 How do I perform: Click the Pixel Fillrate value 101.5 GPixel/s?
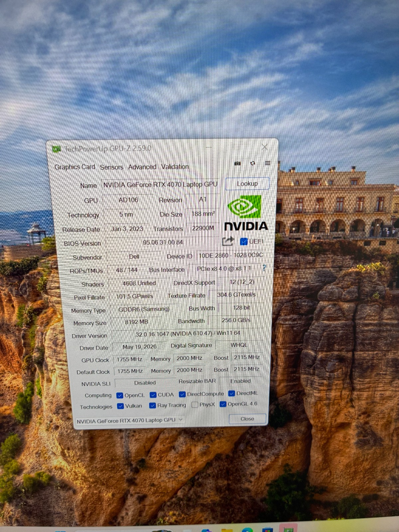135,296
